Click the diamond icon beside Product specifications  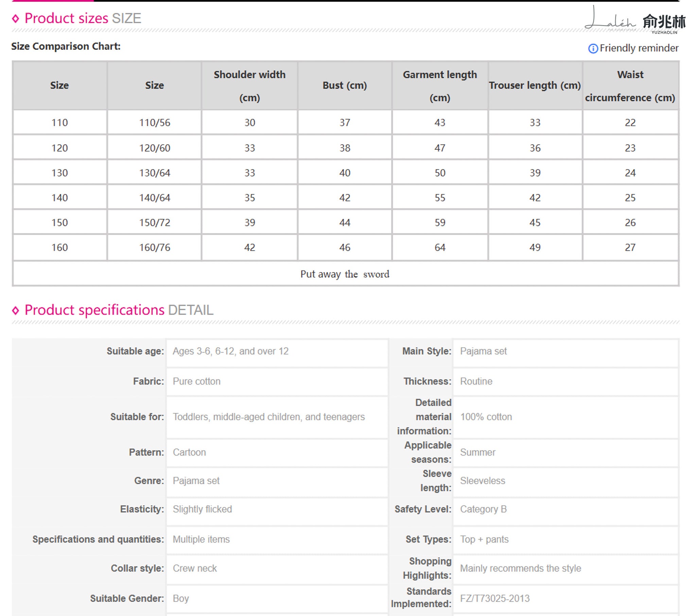[16, 310]
